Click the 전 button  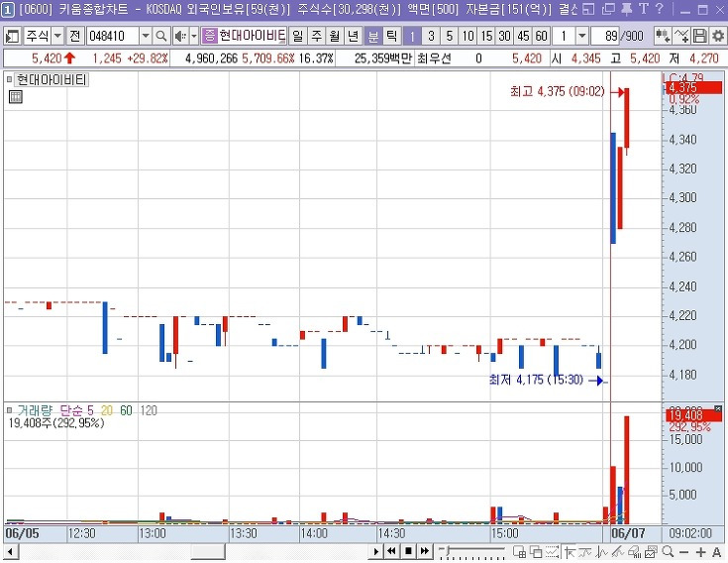point(74,36)
